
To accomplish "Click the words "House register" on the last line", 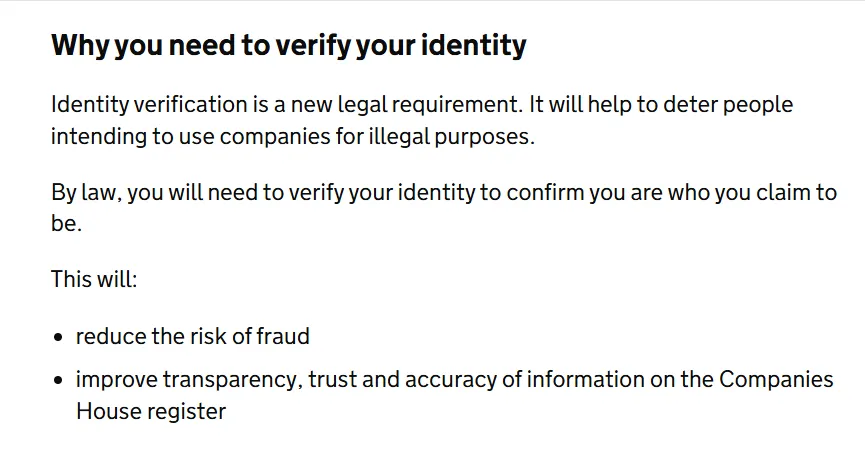I will [151, 411].
